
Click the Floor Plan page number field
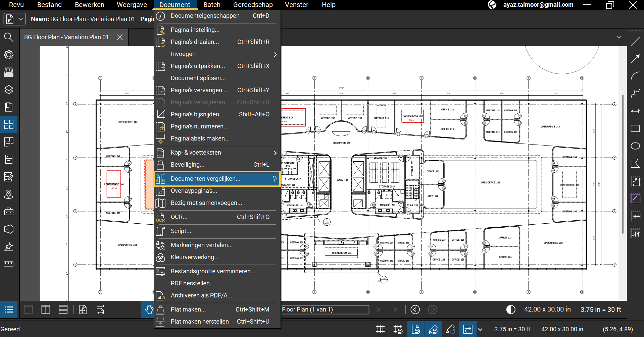pos(325,310)
